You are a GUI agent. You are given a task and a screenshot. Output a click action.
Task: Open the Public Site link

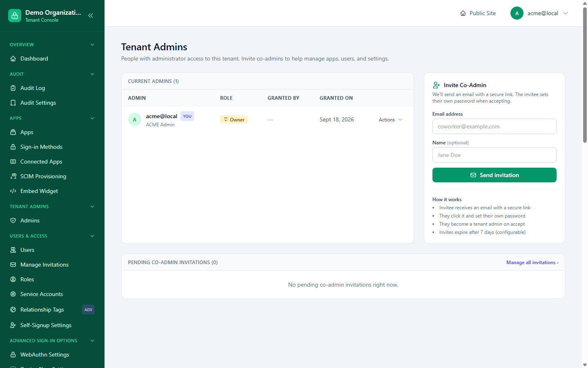(478, 13)
